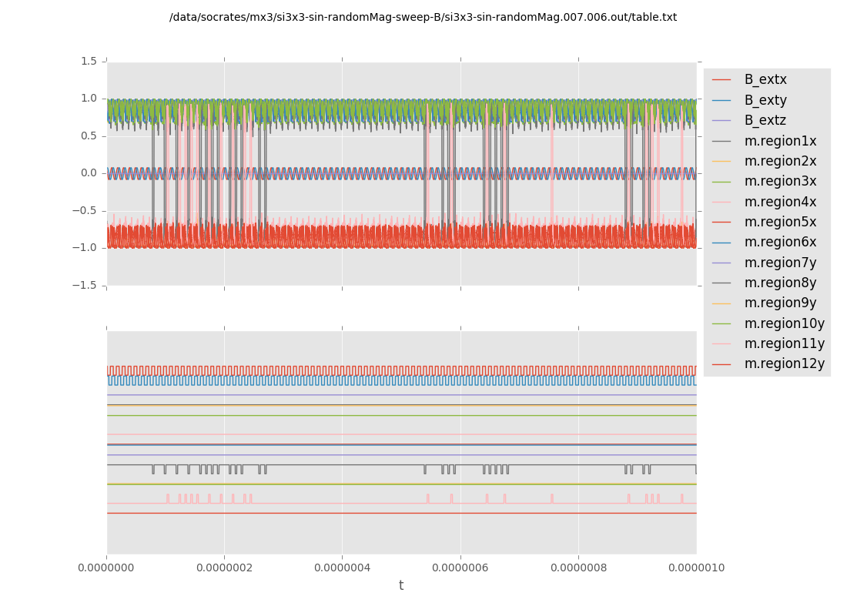Screen dimensions: 847x616
Task: Click the B_exty legend line swatch
Action: (721, 100)
